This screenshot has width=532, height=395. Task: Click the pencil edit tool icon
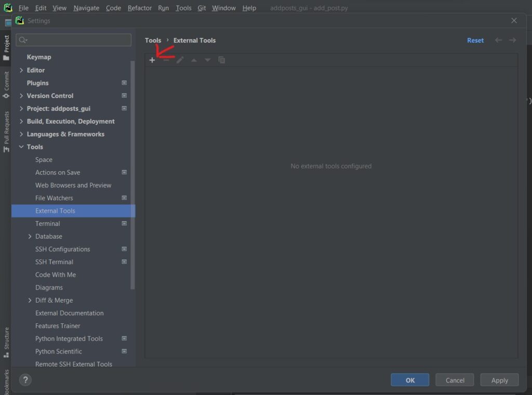pyautogui.click(x=180, y=60)
